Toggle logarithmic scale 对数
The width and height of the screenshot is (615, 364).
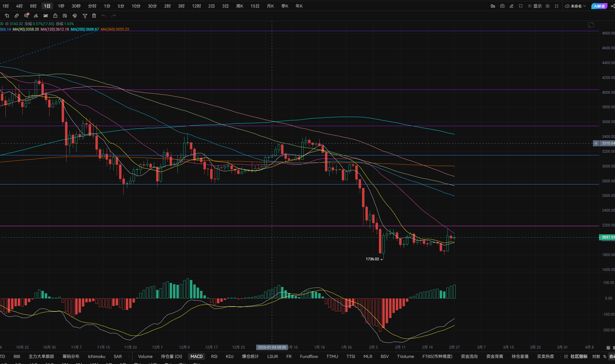click(x=596, y=356)
